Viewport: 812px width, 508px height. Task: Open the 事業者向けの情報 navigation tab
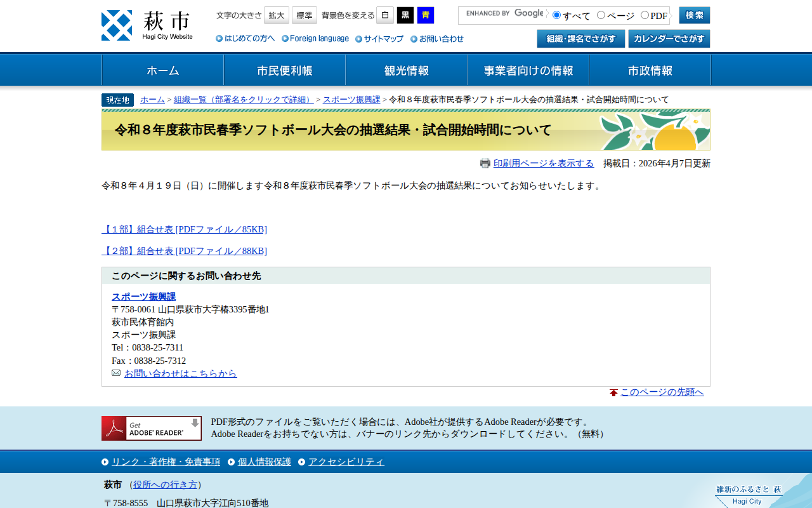528,70
